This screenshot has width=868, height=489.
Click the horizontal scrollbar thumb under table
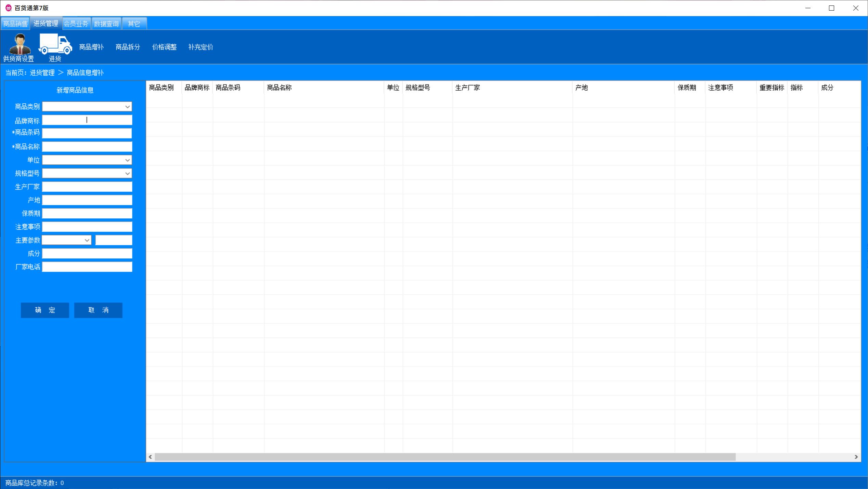click(445, 457)
